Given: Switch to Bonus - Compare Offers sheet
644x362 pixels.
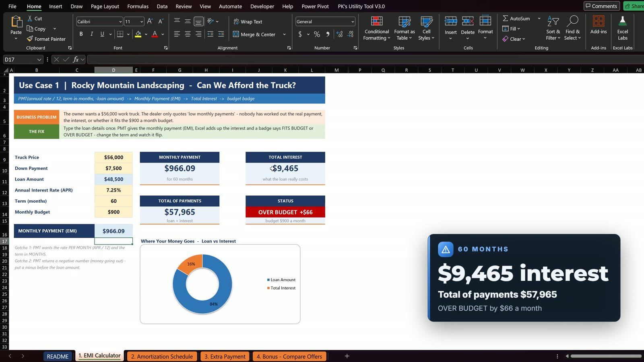Looking at the screenshot, I should (x=289, y=356).
